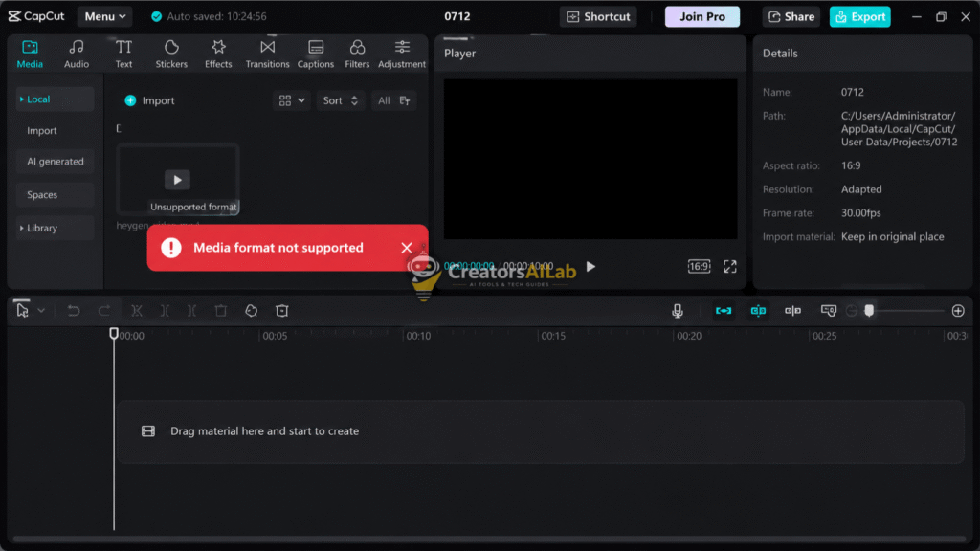Click the Frame rate value 30.00fps
980x551 pixels.
tap(860, 213)
